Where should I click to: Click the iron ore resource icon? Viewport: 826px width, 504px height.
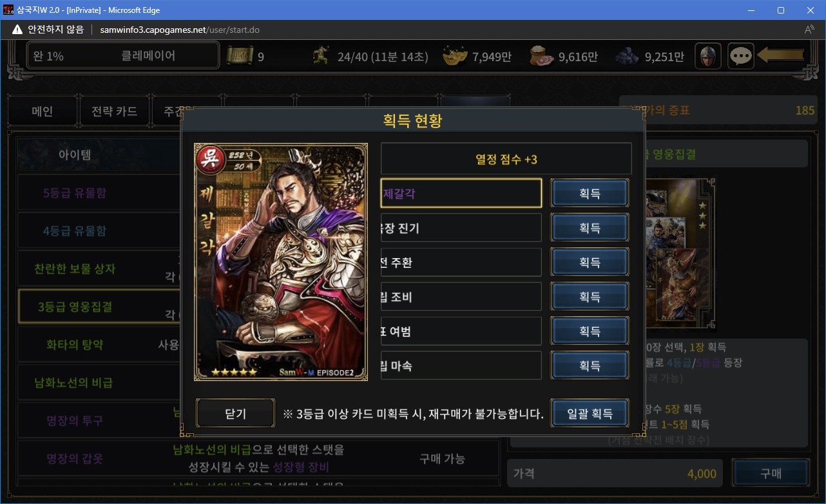pos(628,57)
